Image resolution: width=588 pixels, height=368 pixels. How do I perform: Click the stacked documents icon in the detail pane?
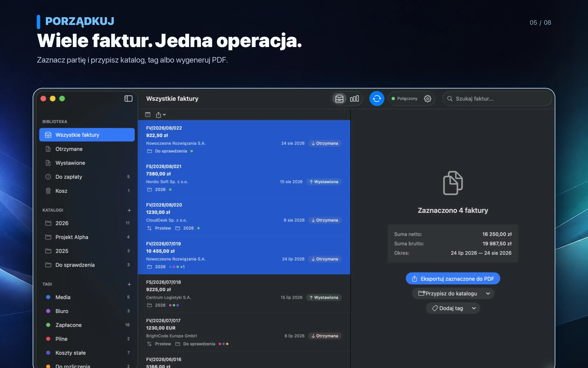click(453, 183)
